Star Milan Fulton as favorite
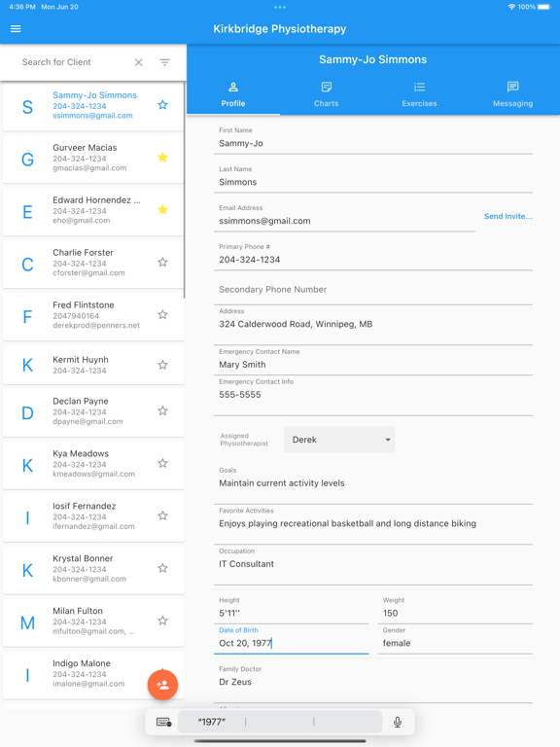Image resolution: width=560 pixels, height=747 pixels. tap(163, 621)
